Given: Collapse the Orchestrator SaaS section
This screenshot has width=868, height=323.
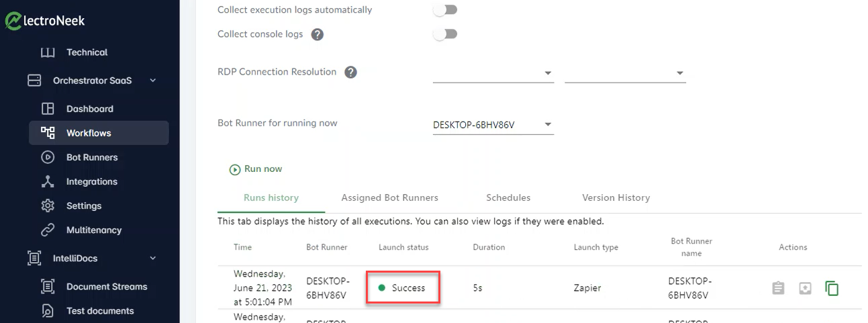Looking at the screenshot, I should [x=152, y=81].
